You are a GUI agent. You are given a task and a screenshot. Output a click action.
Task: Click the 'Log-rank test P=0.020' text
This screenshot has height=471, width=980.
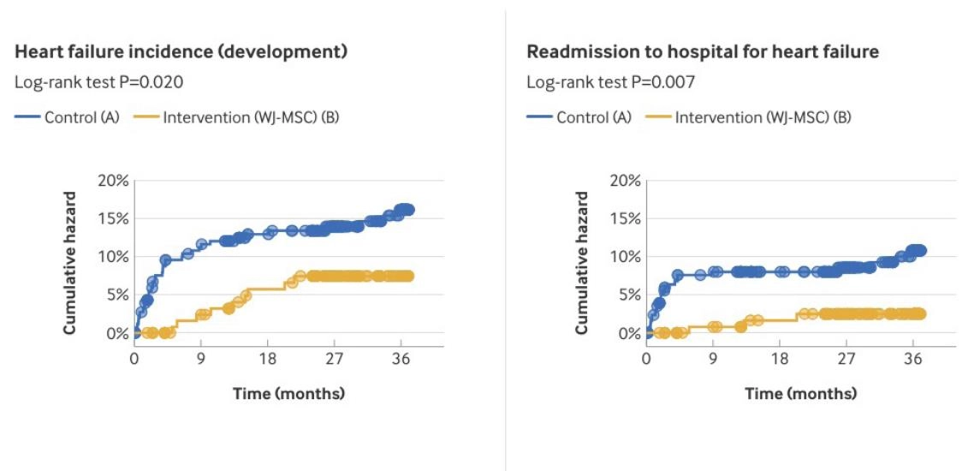point(99,82)
